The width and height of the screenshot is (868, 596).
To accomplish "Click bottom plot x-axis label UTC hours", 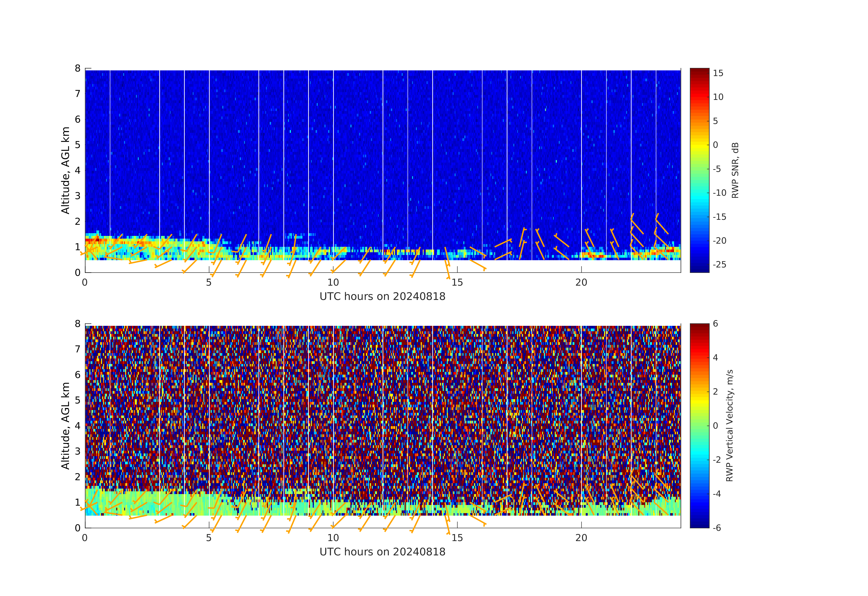I will (x=382, y=552).
